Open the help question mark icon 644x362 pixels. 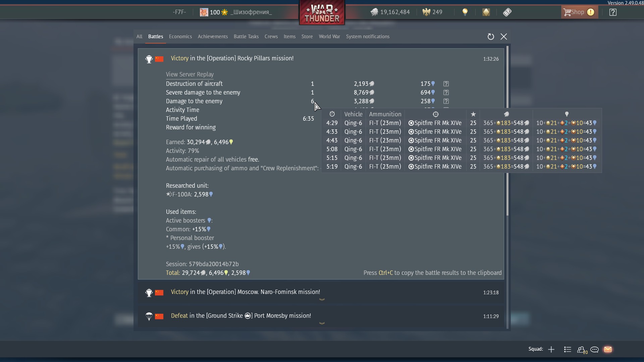point(613,12)
